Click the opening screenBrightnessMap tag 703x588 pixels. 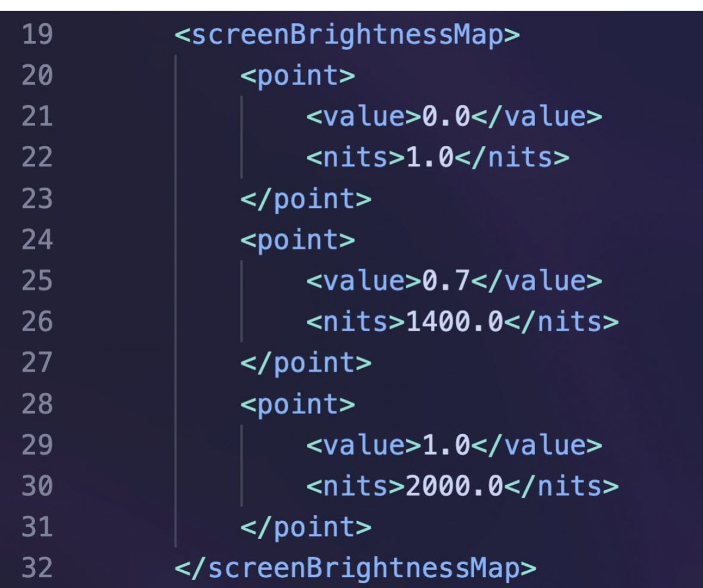pos(347,35)
